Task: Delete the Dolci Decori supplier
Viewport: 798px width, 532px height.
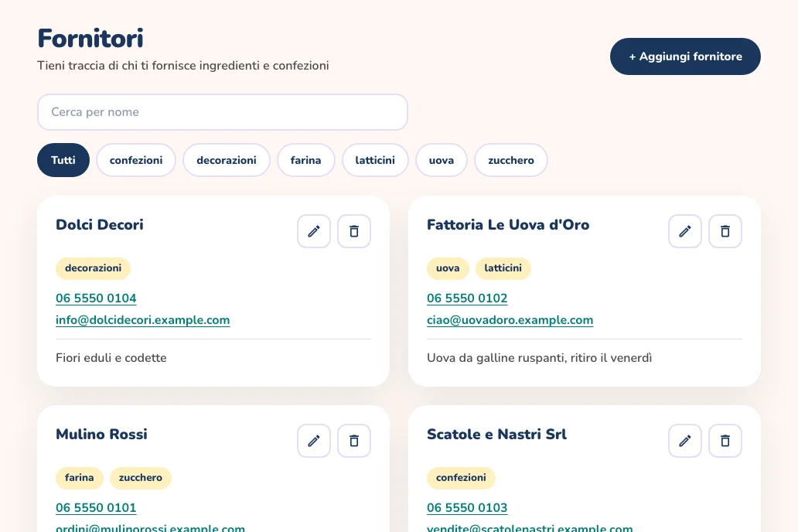Action: tap(353, 231)
